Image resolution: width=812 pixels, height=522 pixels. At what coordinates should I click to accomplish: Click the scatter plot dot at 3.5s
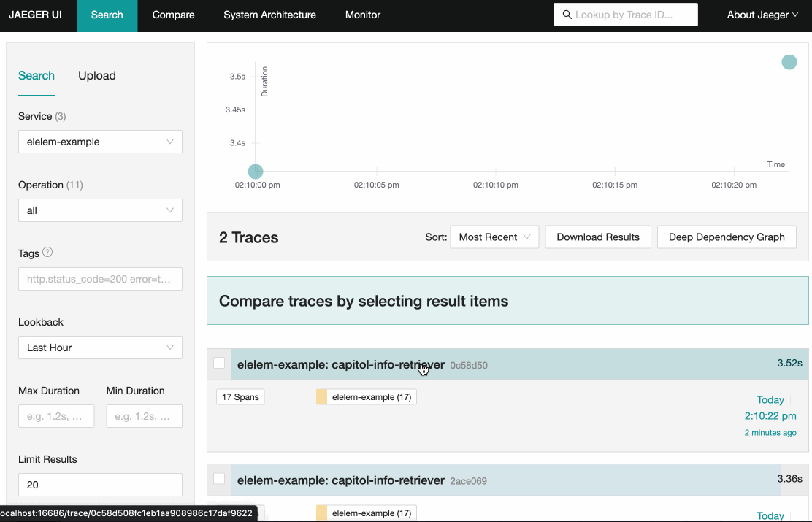coord(789,62)
